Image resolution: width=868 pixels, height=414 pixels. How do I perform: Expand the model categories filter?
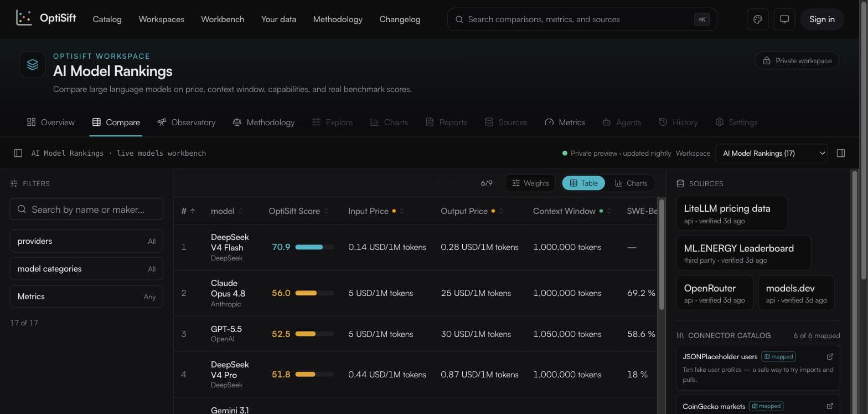[x=86, y=269]
